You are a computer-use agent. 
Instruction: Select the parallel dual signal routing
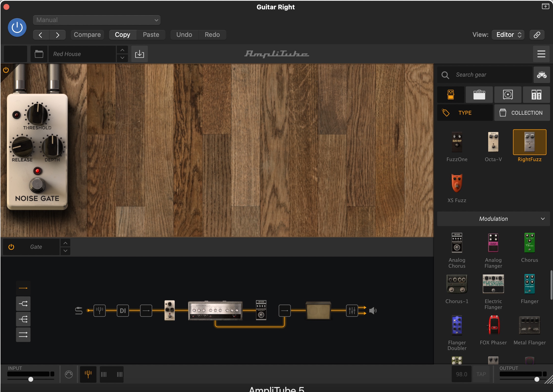click(23, 335)
